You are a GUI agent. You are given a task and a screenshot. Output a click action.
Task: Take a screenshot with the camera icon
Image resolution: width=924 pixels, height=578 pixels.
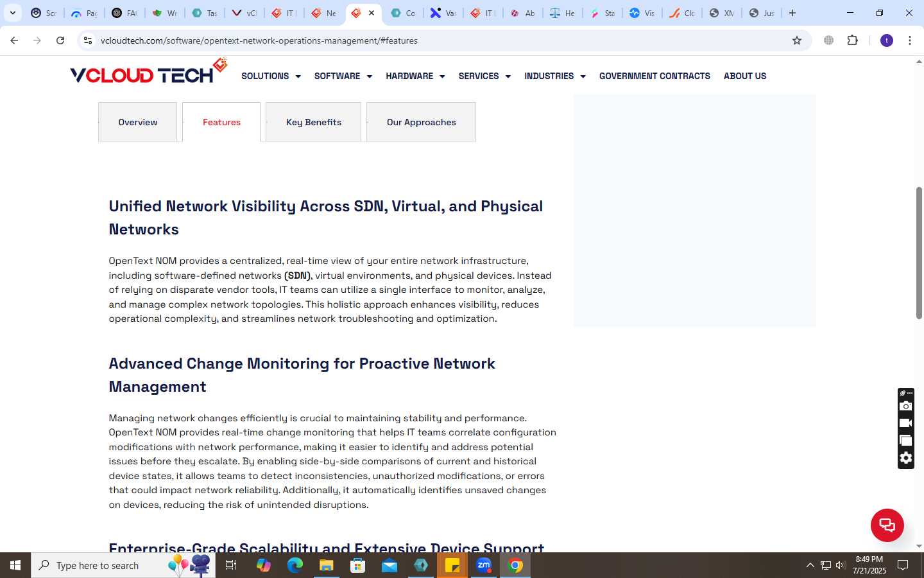click(x=905, y=406)
